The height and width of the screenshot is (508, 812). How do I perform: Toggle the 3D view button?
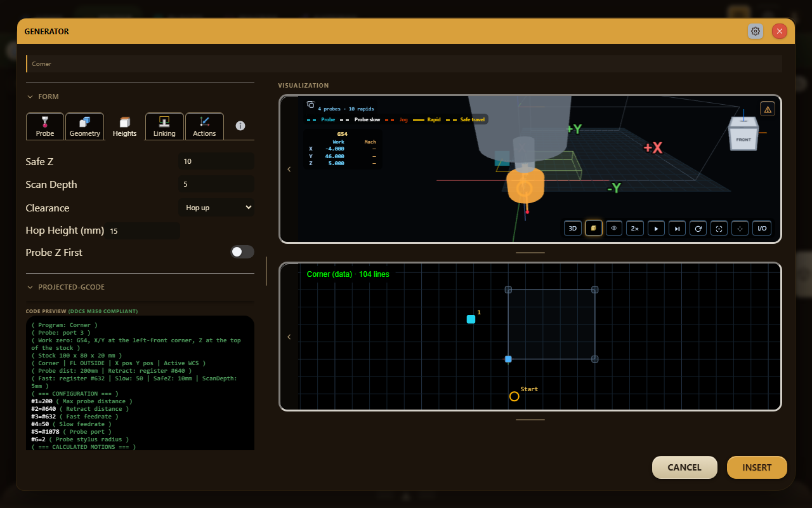point(573,229)
